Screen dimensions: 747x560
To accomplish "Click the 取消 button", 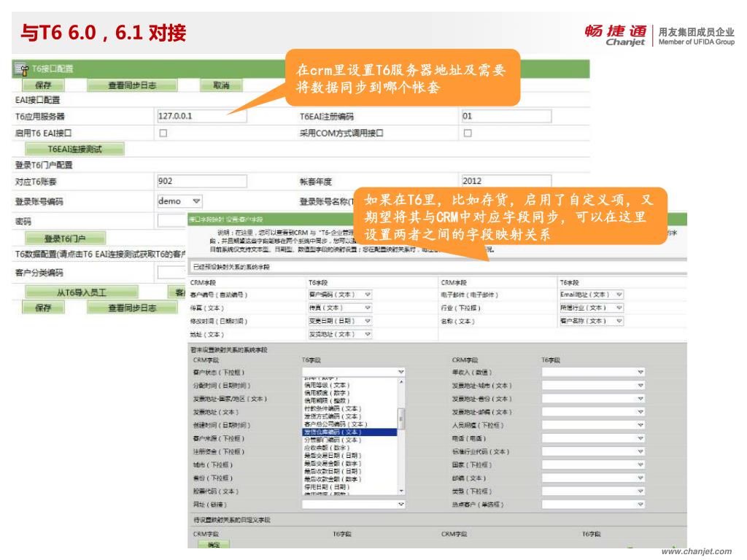I will [x=221, y=85].
